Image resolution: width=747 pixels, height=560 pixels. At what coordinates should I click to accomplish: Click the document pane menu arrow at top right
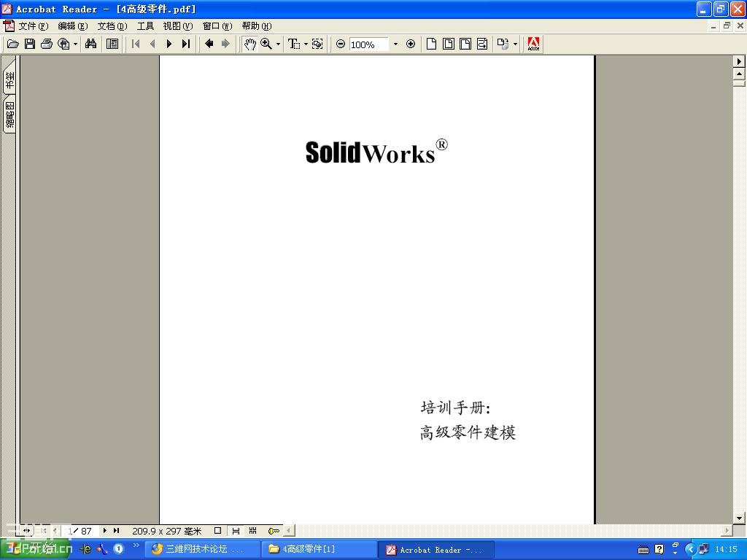pos(739,61)
